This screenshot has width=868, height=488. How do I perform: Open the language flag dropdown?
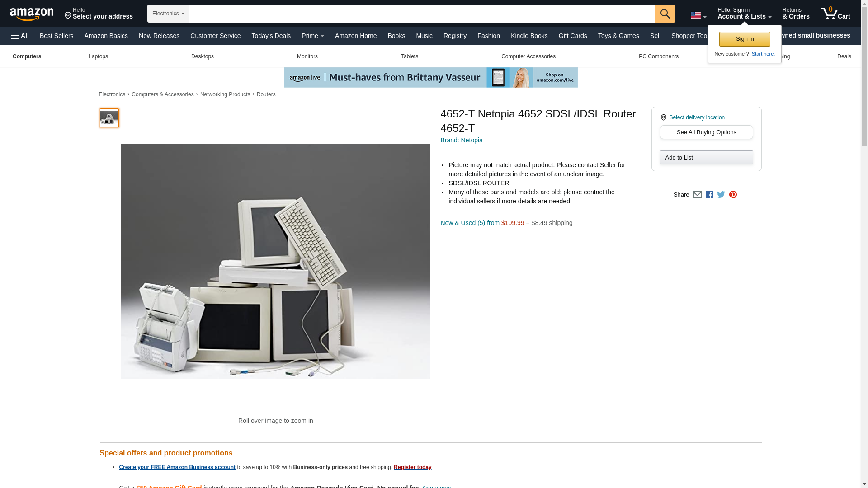click(698, 15)
